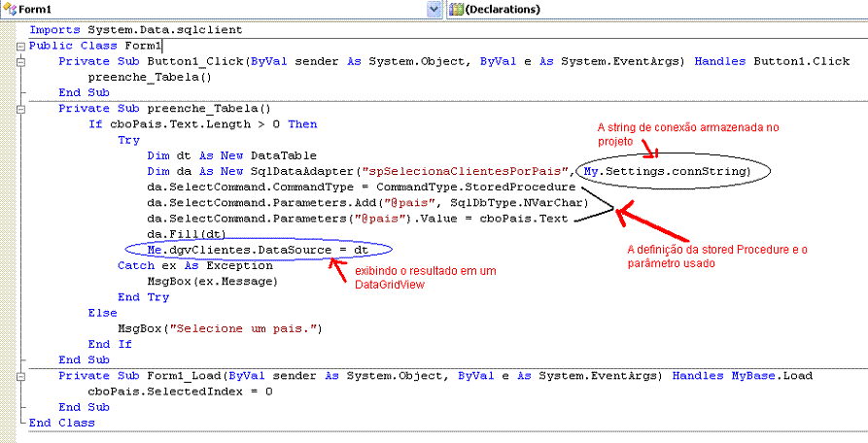Collapse the Public Class Form1 outline
The image size is (868, 443).
(x=21, y=46)
